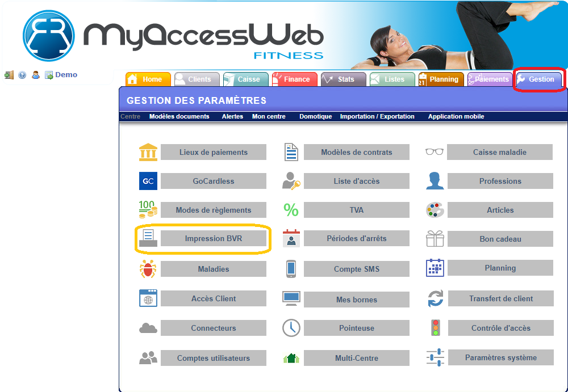Click the coins icon beside Modes de règlements
Image resolution: width=568 pixels, height=392 pixels.
point(148,209)
